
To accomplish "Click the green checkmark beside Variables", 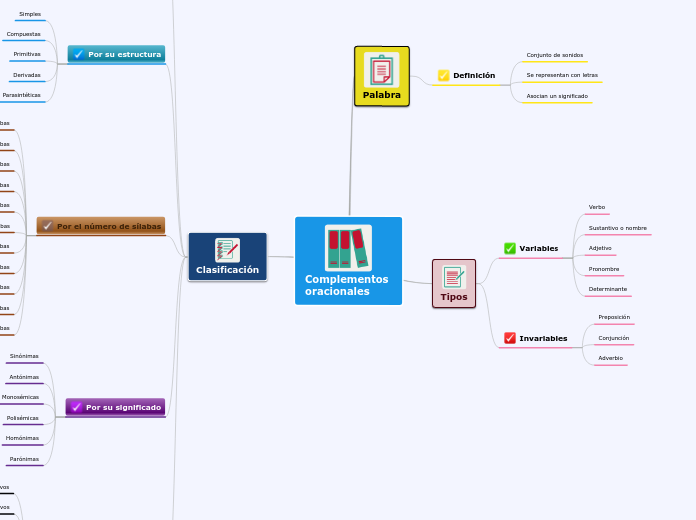I will pos(510,248).
